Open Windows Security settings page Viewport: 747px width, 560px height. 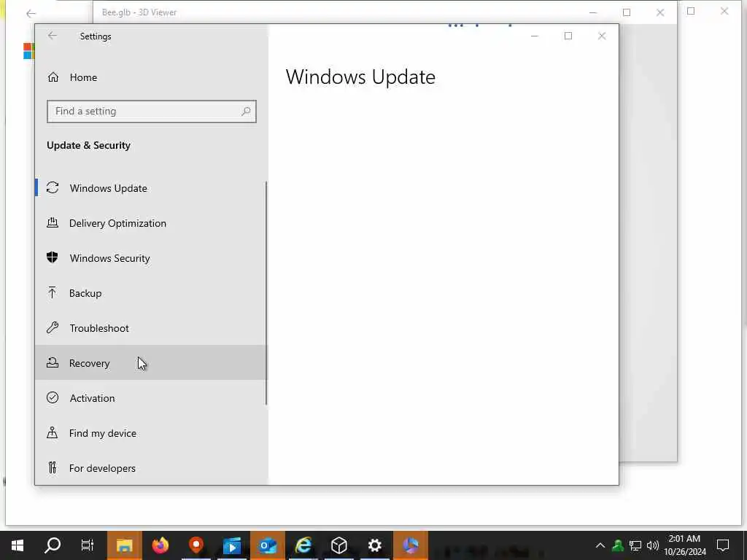[x=150, y=257]
